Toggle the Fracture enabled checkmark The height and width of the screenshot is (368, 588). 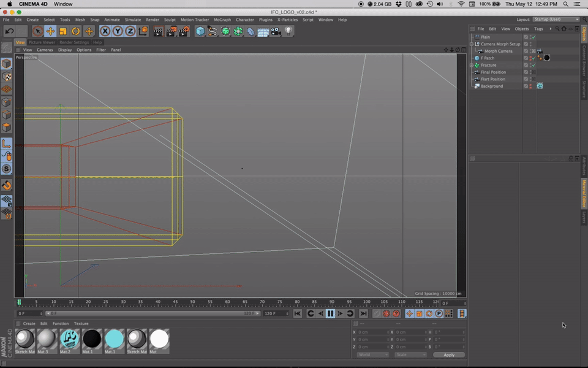click(533, 66)
